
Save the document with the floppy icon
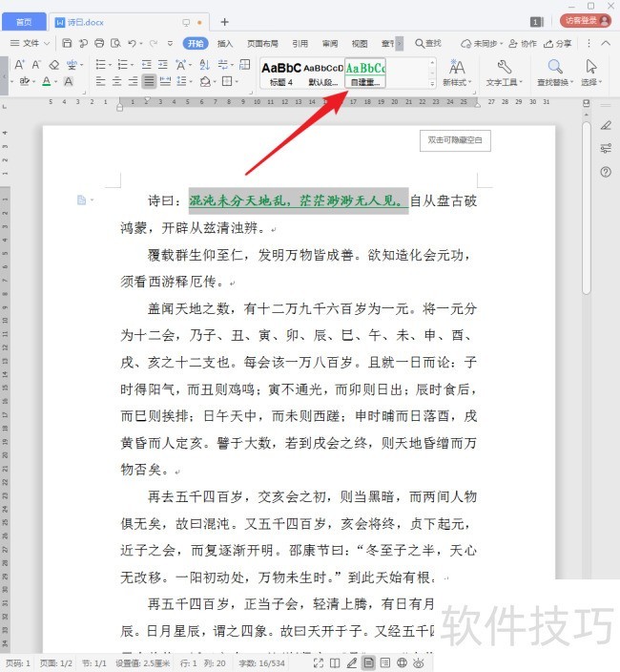tap(67, 43)
